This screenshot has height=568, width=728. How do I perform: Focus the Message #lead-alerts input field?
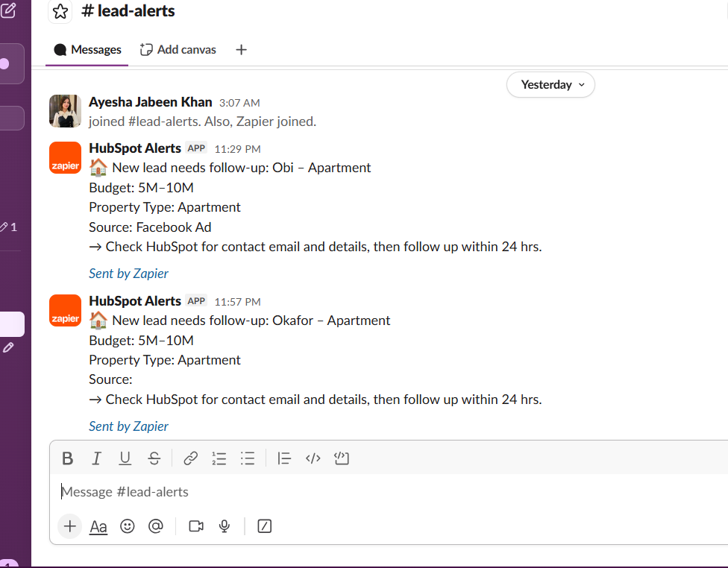(390, 492)
